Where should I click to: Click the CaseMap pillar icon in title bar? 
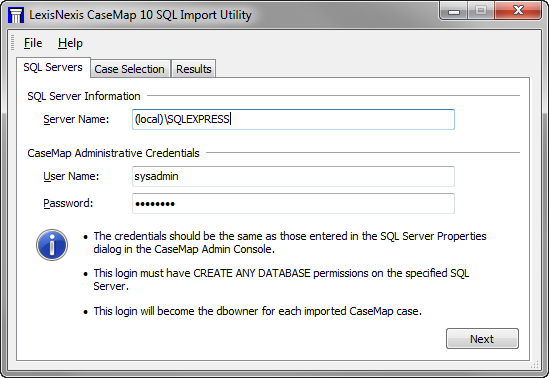coord(16,15)
